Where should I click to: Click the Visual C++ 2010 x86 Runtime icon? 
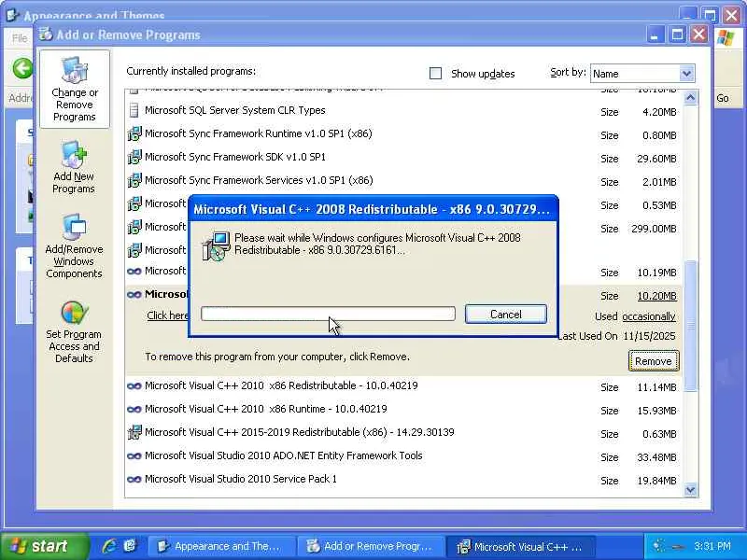coord(134,409)
